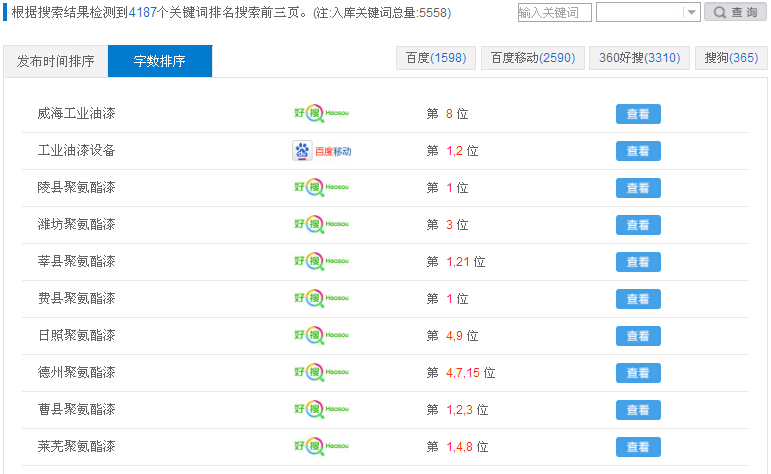The height and width of the screenshot is (474, 771).
Task: Click 查看 for 莱芜聚氨酯漆
Action: 638,447
